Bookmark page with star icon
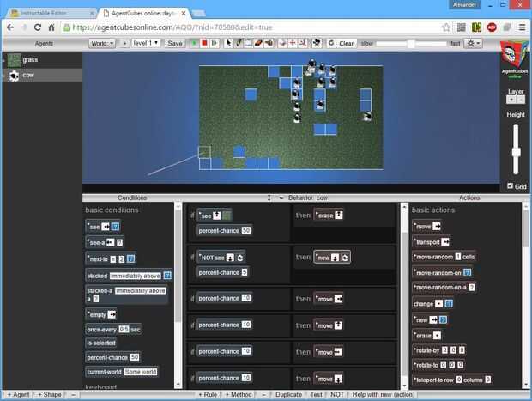 pyautogui.click(x=446, y=27)
